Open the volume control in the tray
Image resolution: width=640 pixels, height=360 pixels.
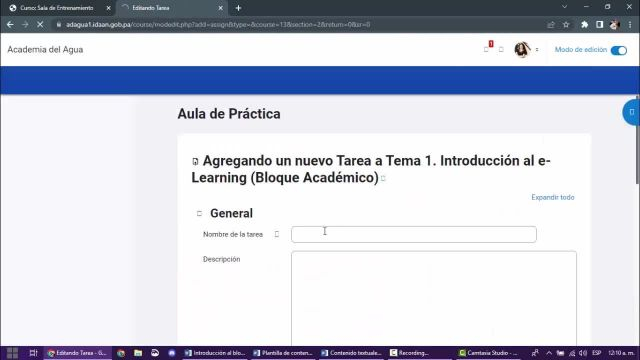[x=583, y=353]
